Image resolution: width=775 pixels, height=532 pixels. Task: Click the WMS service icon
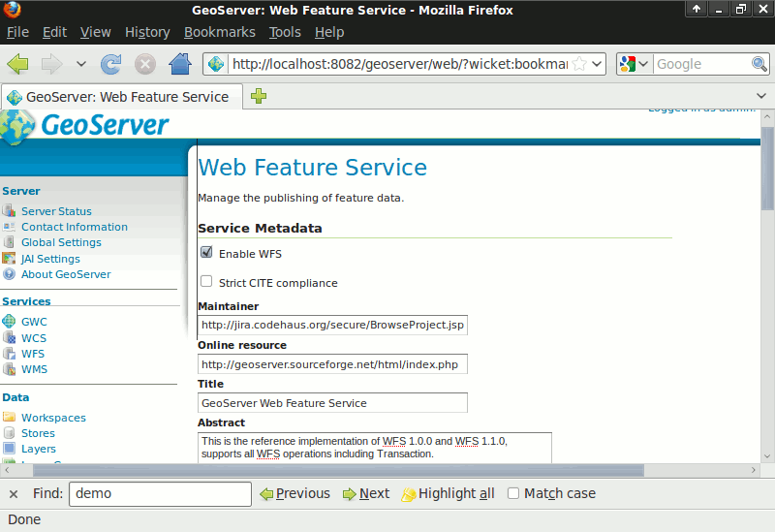(x=9, y=369)
